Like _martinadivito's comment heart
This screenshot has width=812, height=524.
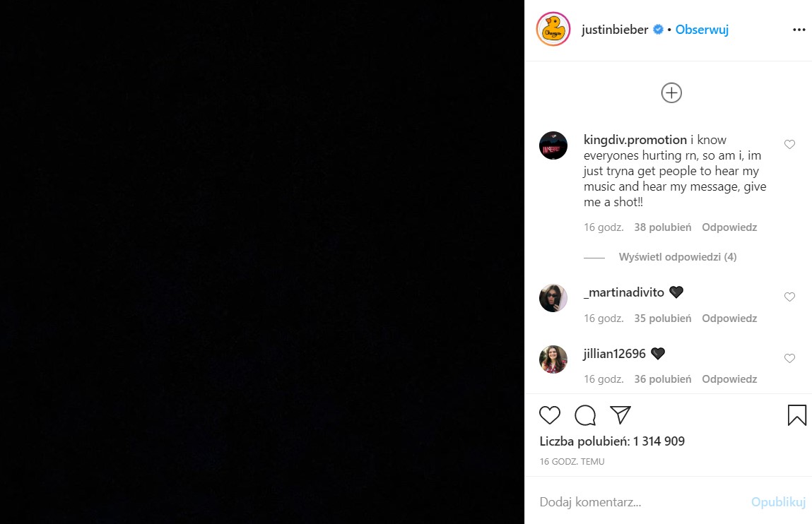click(x=789, y=297)
